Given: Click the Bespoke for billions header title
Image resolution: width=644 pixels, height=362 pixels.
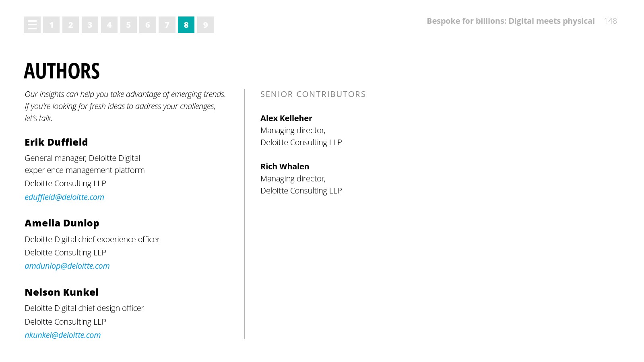Looking at the screenshot, I should pos(510,21).
